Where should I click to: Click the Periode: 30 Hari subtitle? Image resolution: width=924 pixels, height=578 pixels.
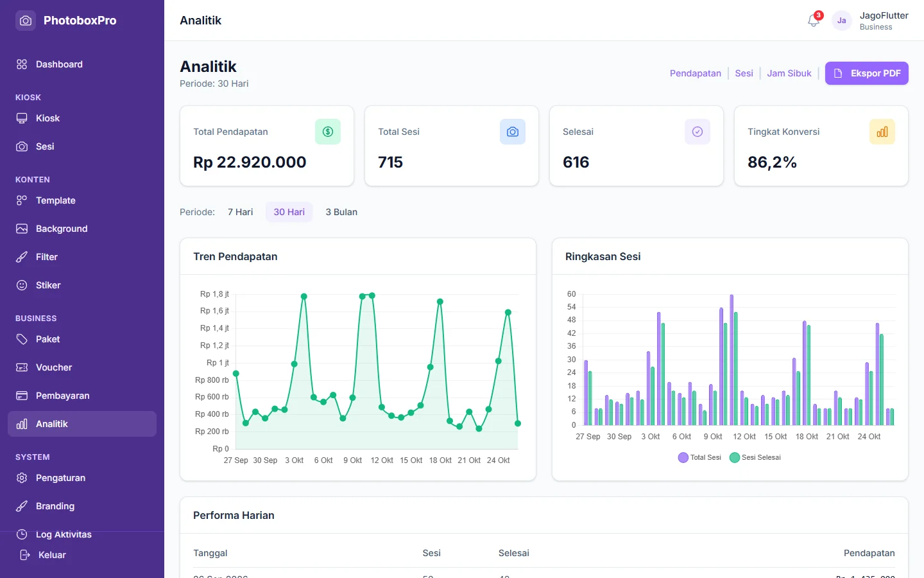[x=214, y=83]
